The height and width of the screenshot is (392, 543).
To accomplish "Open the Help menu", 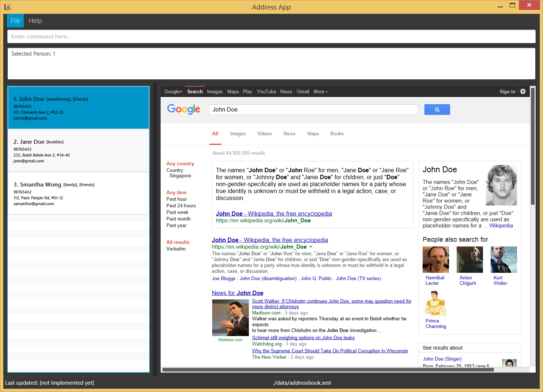I will pos(35,21).
